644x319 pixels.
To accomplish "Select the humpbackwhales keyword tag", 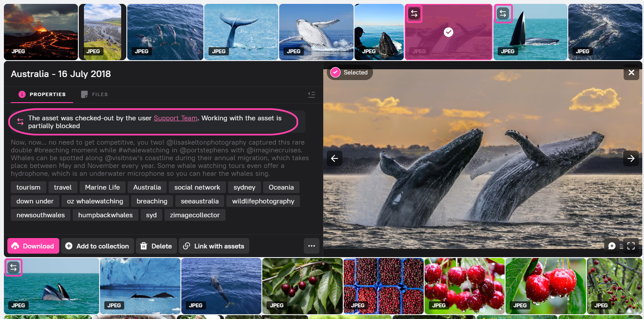I will coord(105,215).
